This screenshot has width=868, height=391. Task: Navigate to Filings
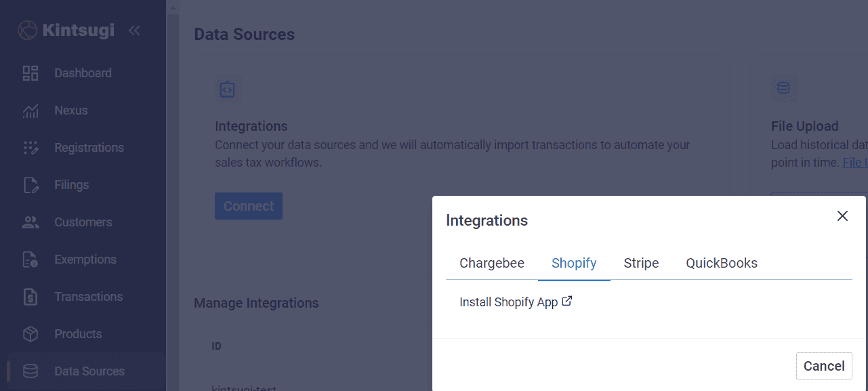(x=71, y=184)
